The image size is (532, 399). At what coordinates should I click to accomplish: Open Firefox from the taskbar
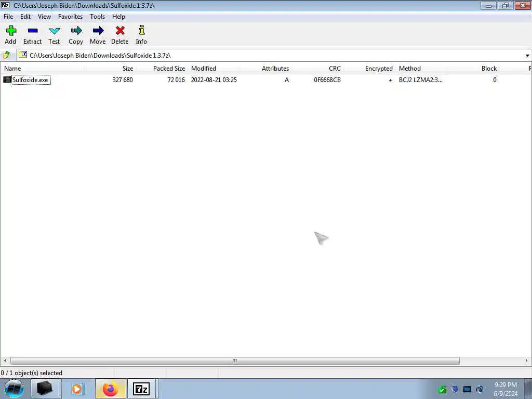[x=110, y=389]
